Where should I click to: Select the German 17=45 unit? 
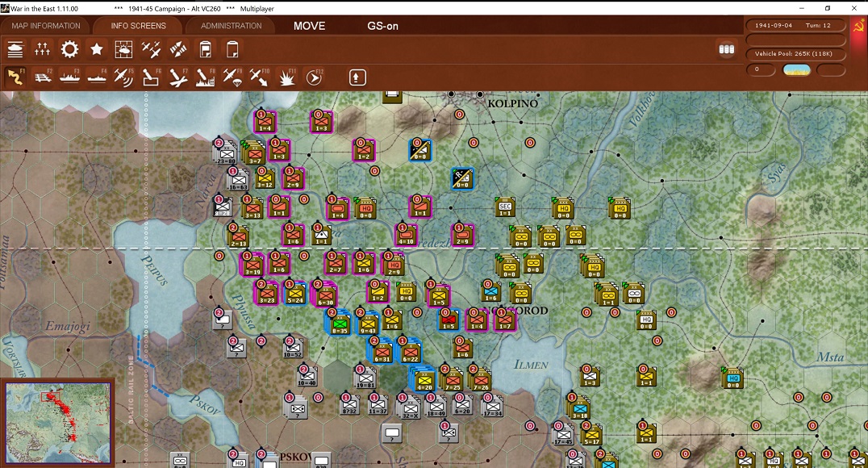[x=564, y=435]
